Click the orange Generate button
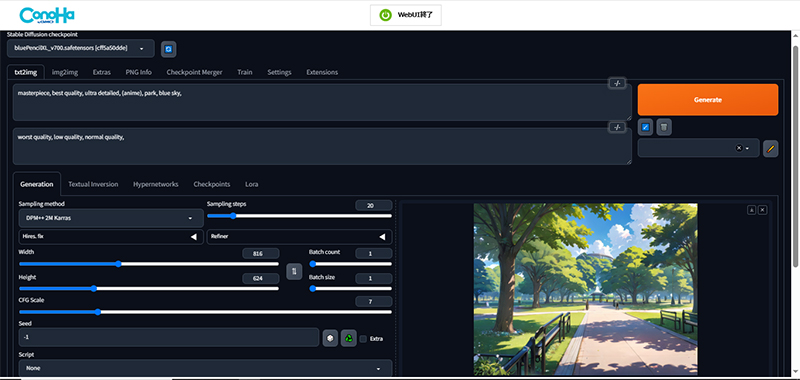Image resolution: width=800 pixels, height=380 pixels. click(708, 99)
